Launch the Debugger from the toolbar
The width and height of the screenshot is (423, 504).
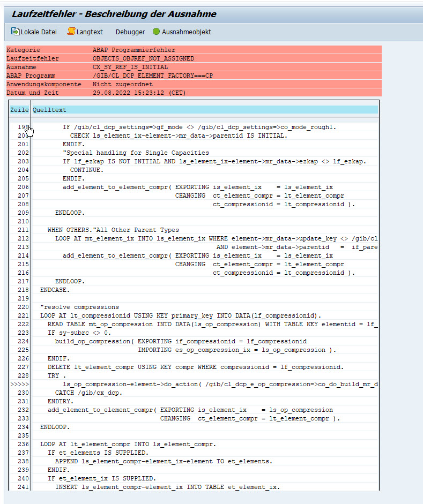130,32
